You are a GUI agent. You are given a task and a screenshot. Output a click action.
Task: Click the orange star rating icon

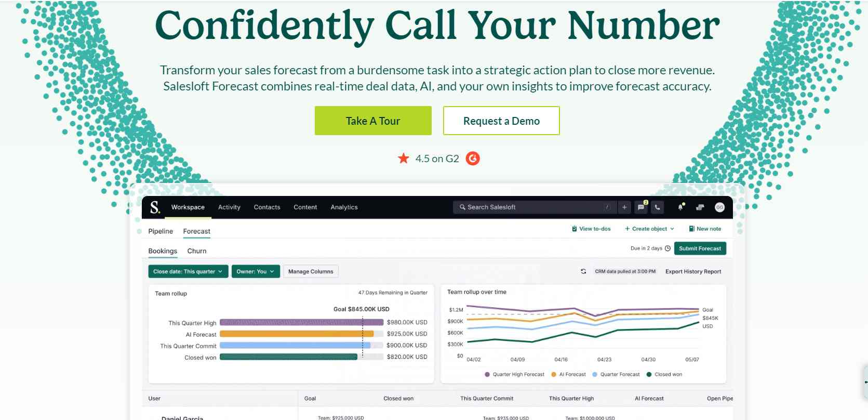tap(404, 158)
